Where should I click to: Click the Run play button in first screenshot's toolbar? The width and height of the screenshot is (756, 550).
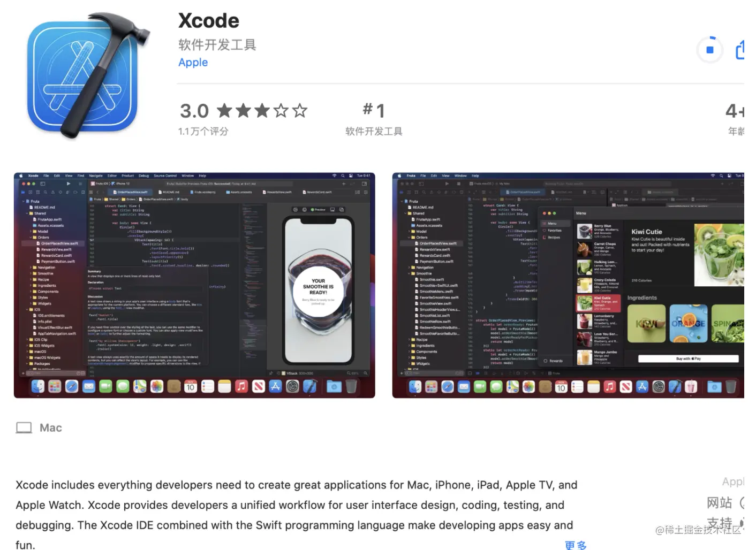(69, 184)
